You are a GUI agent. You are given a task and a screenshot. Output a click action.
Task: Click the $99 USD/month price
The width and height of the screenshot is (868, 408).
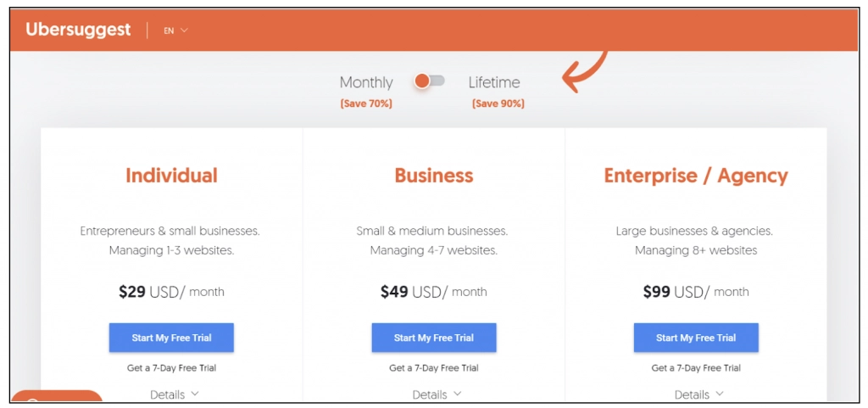(696, 292)
